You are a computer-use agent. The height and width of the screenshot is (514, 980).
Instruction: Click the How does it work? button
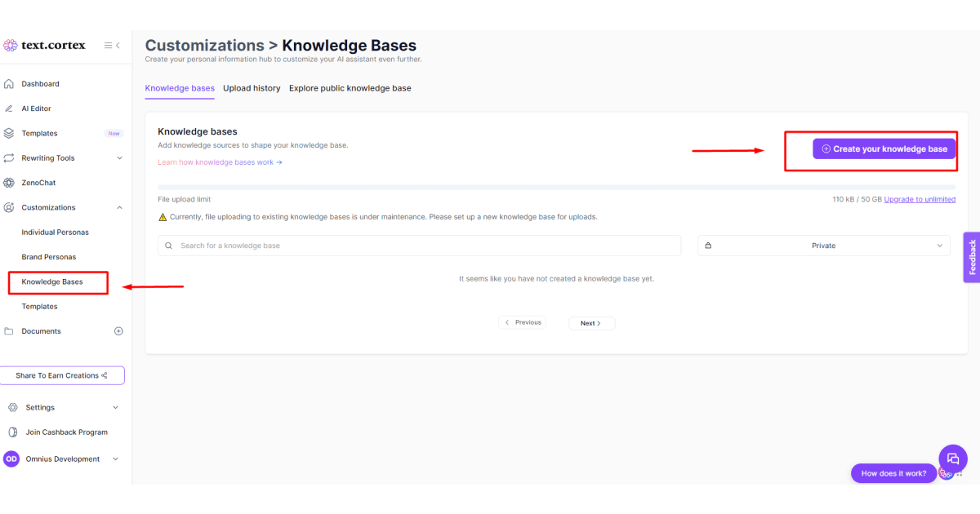(893, 473)
